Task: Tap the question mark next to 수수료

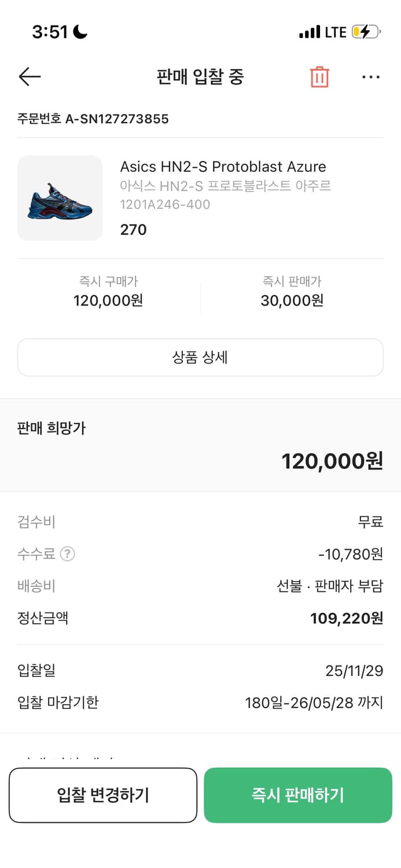Action: point(68,554)
